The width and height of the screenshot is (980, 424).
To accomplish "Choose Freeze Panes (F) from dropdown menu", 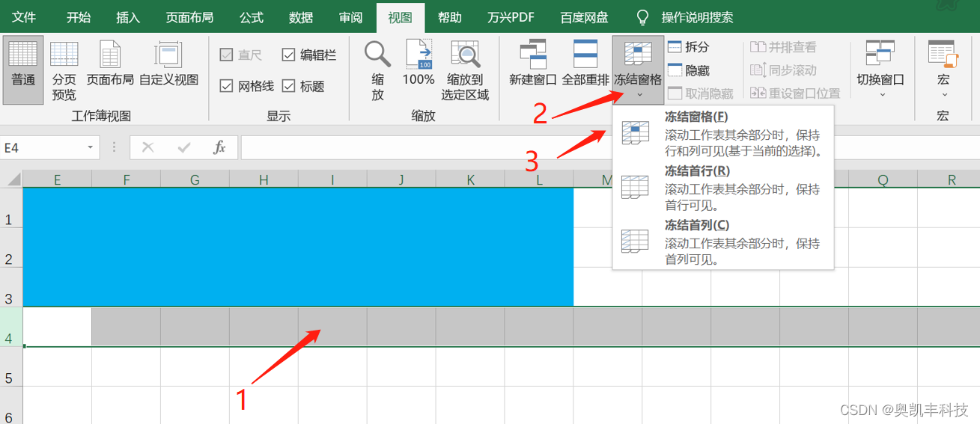I will pyautogui.click(x=722, y=135).
